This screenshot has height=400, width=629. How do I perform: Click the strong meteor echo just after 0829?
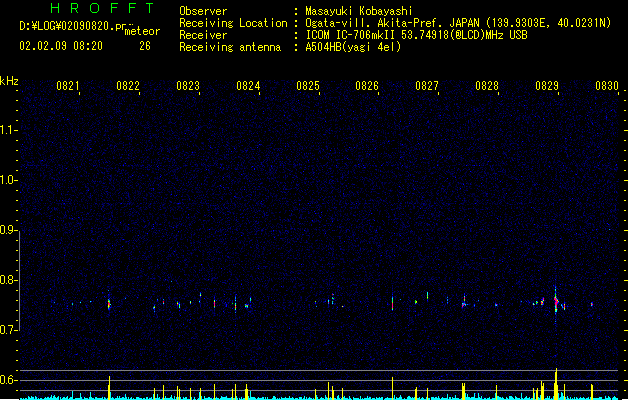point(556,302)
